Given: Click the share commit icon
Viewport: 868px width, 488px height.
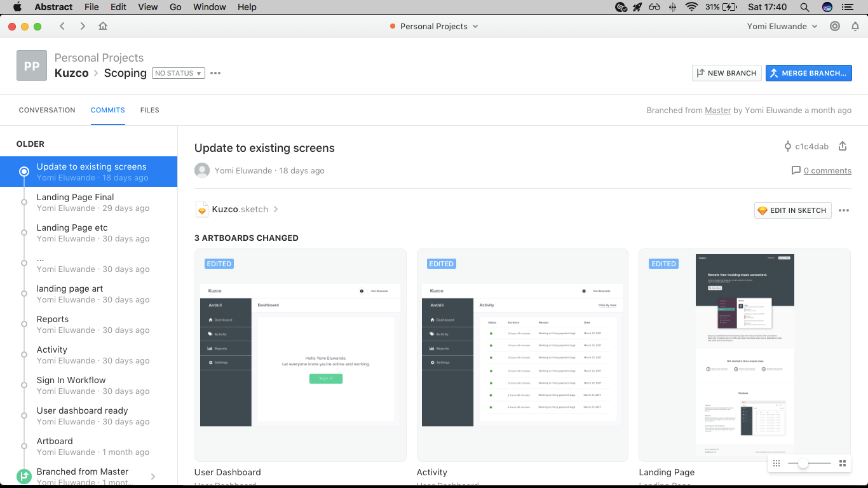Looking at the screenshot, I should pyautogui.click(x=843, y=146).
